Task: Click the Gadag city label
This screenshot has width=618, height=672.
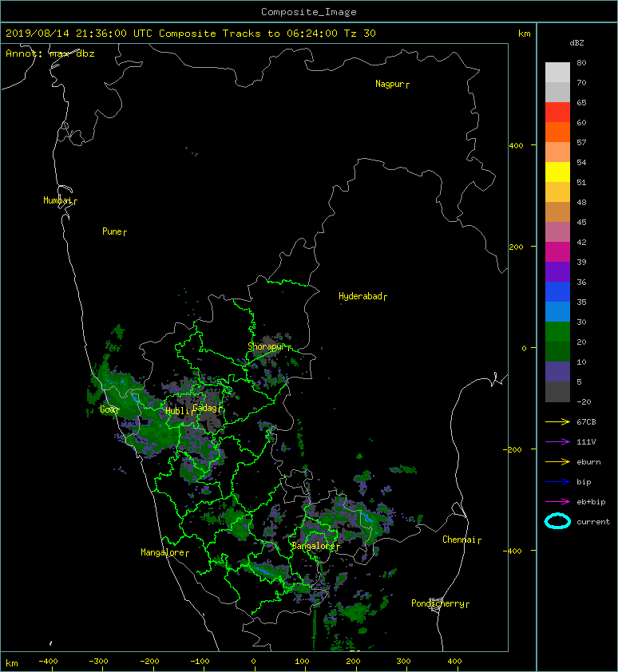Action: (205, 408)
